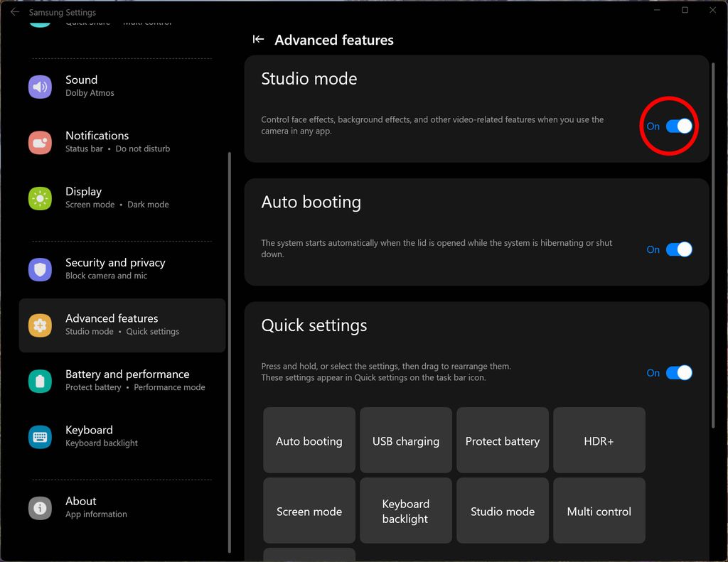Screen dimensions: 728x562
Task: Toggle off Quick settings switch
Action: [x=678, y=373]
